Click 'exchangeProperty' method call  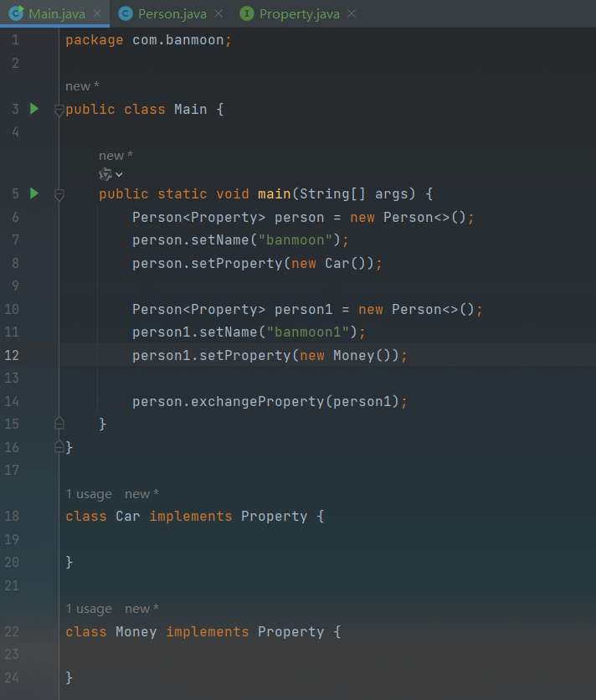click(258, 401)
